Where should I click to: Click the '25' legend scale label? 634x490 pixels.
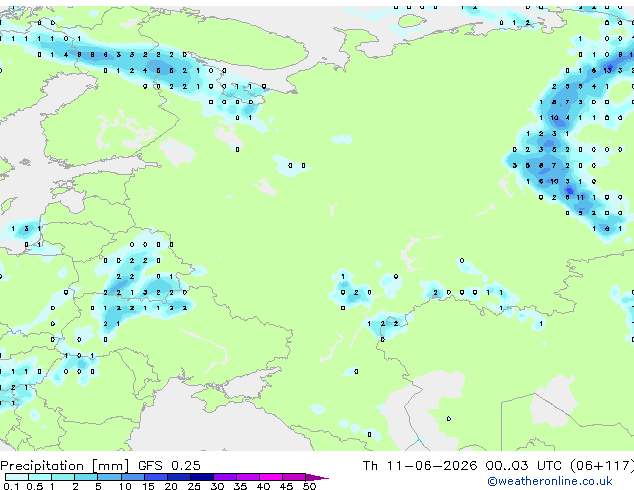[x=194, y=486]
